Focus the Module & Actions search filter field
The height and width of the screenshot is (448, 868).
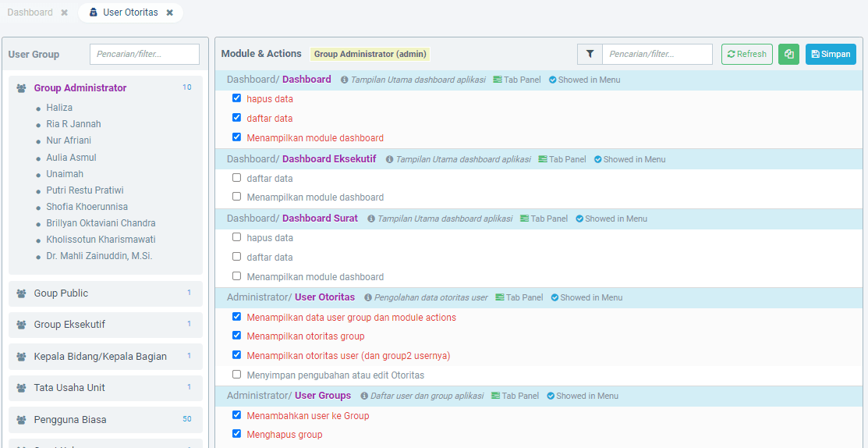coord(657,55)
